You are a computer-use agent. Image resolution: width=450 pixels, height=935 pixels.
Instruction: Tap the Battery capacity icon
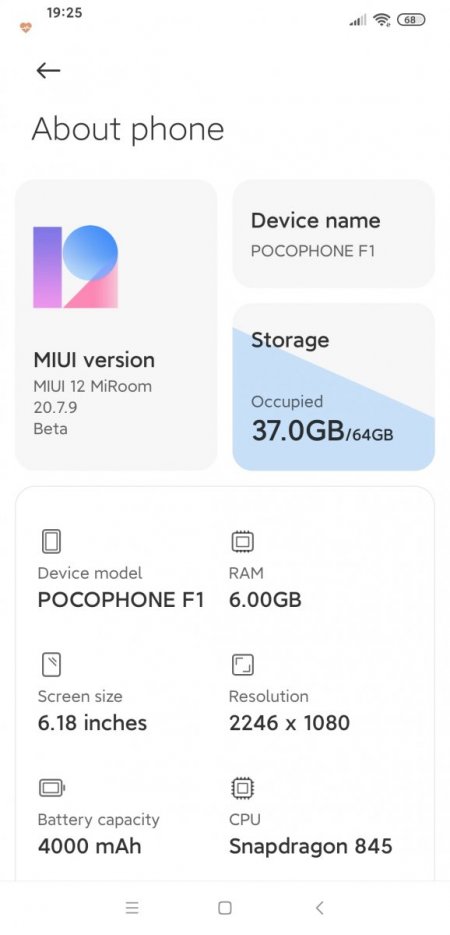(52, 788)
